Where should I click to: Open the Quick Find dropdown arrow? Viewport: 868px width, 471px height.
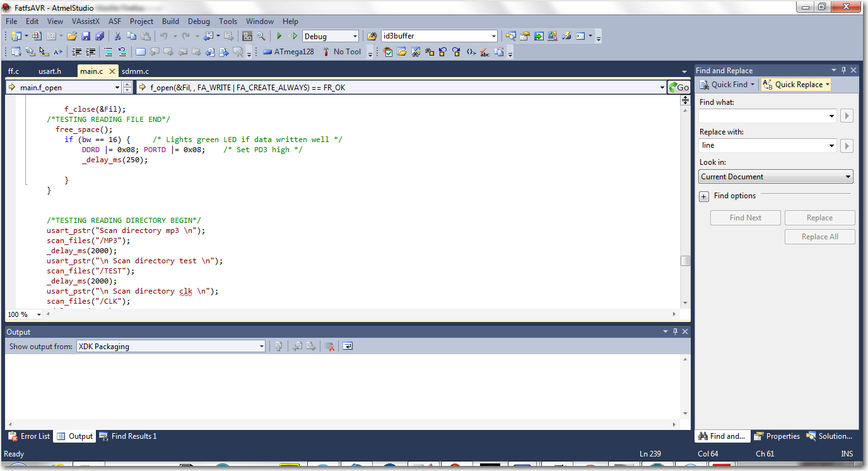[752, 85]
